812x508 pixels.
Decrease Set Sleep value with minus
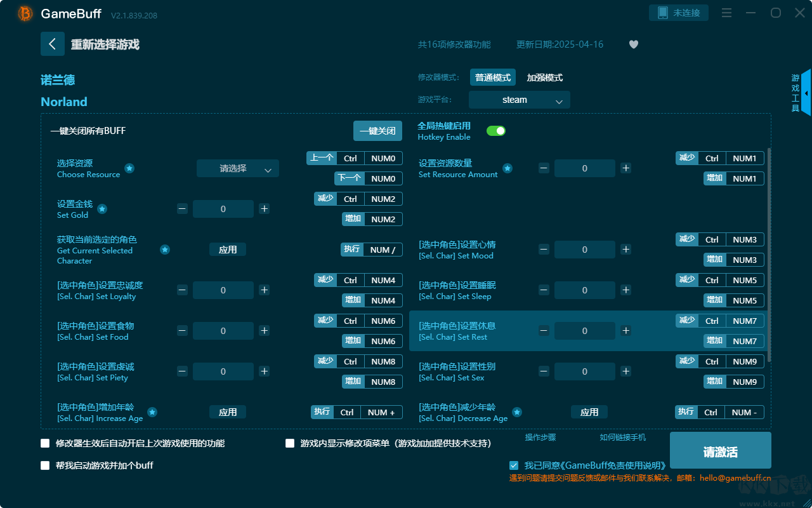(544, 290)
